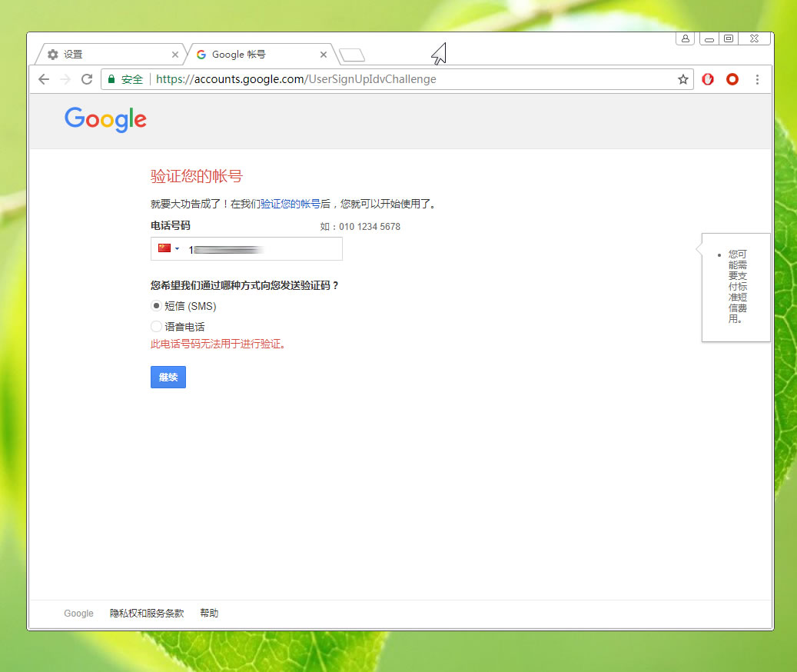Click the 安全 secure label
Viewport: 797px width, 672px height.
click(132, 79)
